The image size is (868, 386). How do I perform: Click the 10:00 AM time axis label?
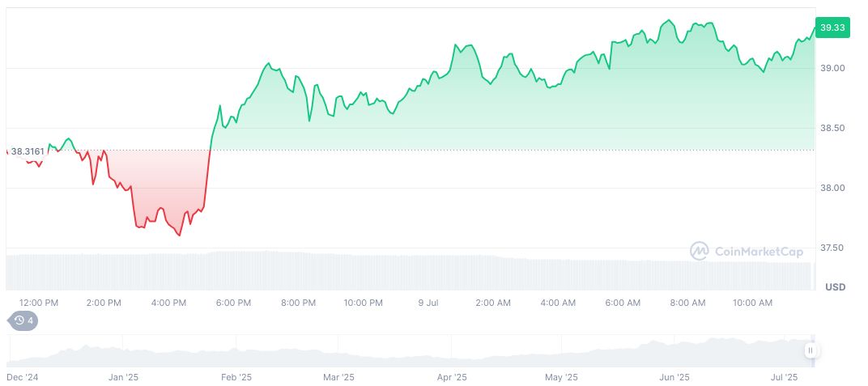(752, 303)
